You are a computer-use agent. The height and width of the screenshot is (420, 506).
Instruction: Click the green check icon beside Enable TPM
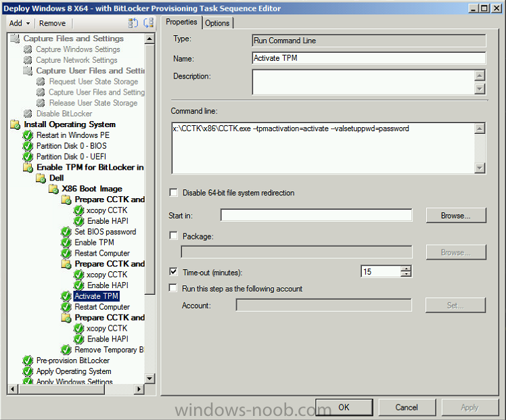click(x=66, y=242)
